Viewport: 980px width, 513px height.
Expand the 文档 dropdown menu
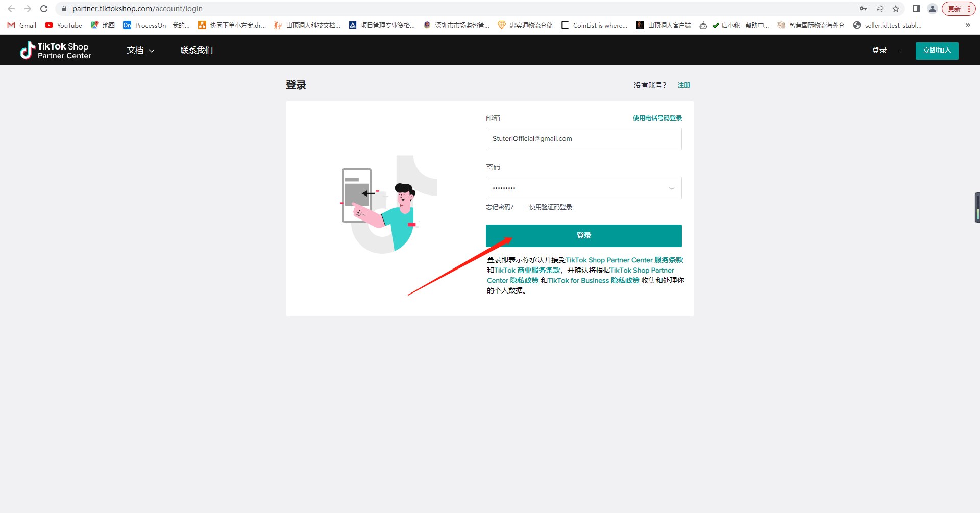tap(140, 51)
